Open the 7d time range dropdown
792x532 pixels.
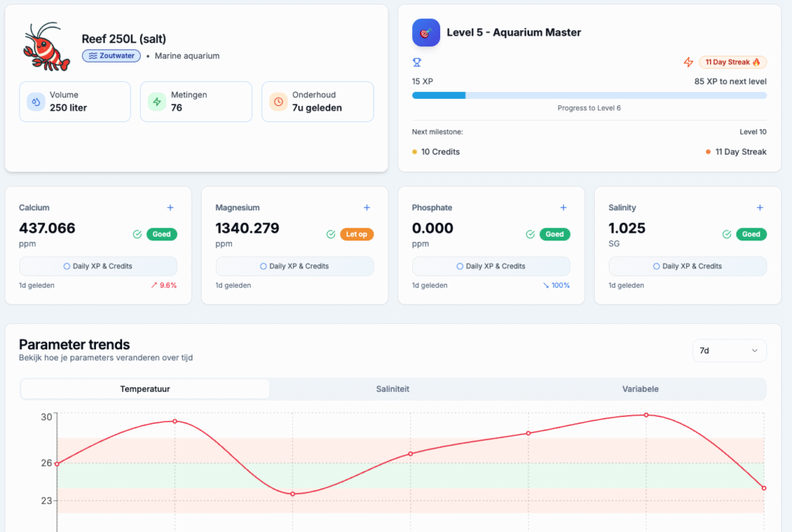point(729,350)
